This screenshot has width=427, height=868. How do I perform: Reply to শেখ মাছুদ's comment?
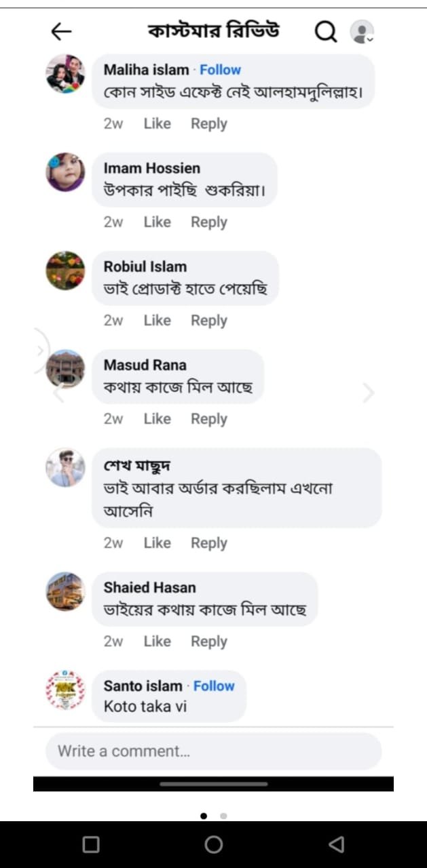click(x=208, y=543)
